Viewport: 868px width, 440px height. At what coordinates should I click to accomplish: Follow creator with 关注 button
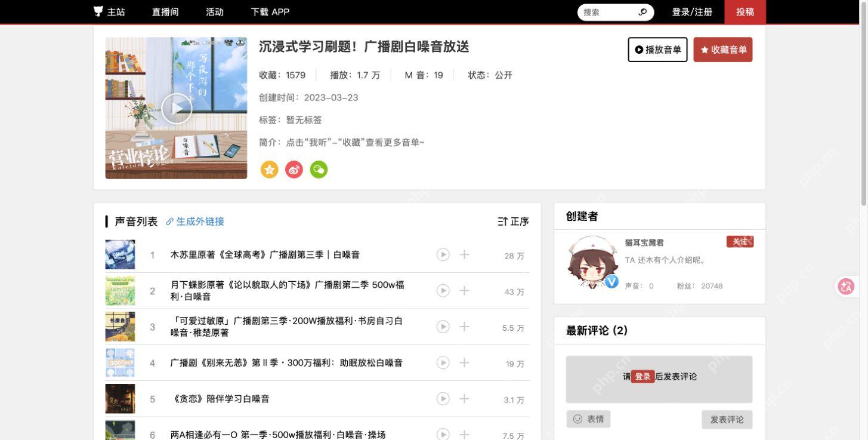click(740, 242)
